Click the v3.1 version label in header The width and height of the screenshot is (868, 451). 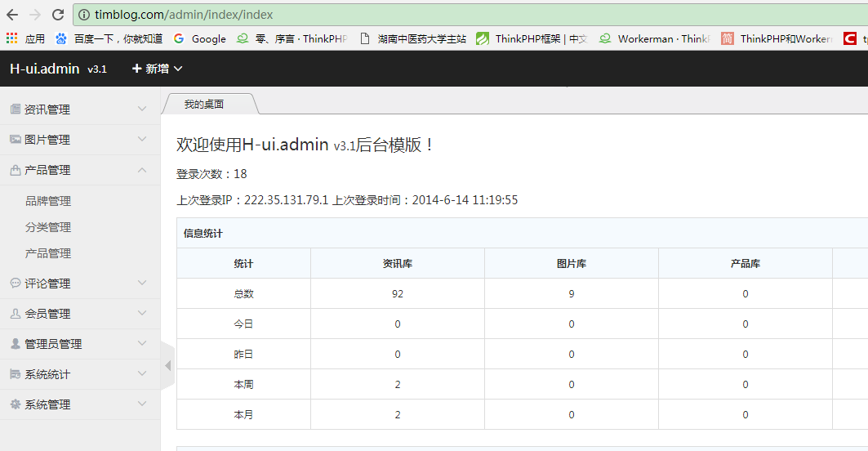97,69
